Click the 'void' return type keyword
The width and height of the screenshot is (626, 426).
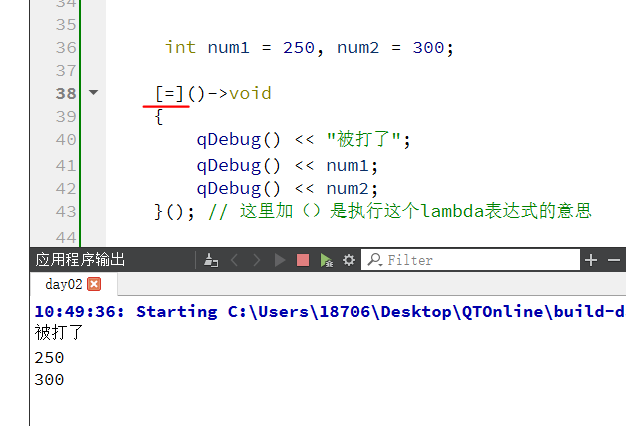(x=250, y=93)
